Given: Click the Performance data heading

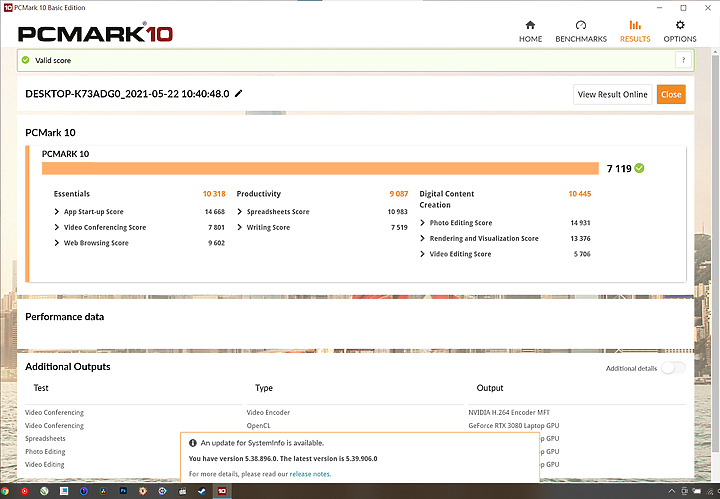Looking at the screenshot, I should (x=64, y=317).
